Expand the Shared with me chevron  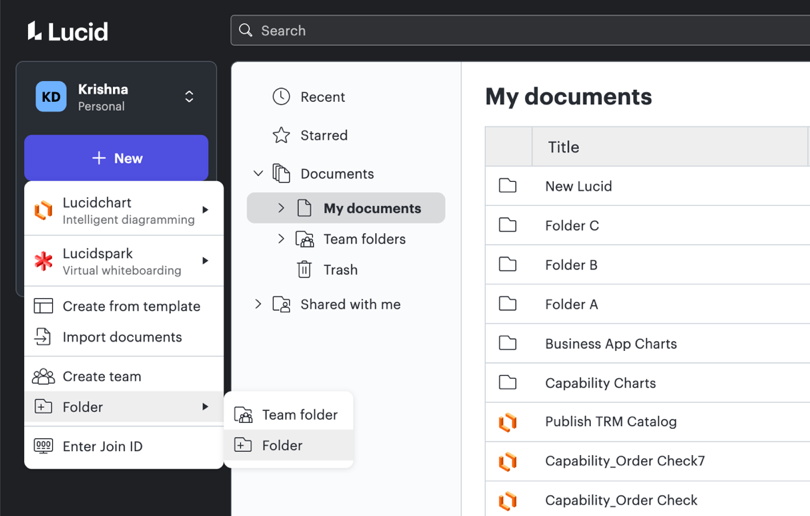click(258, 304)
